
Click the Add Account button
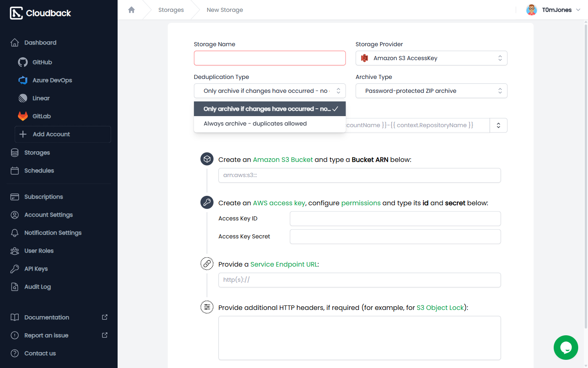coord(63,134)
